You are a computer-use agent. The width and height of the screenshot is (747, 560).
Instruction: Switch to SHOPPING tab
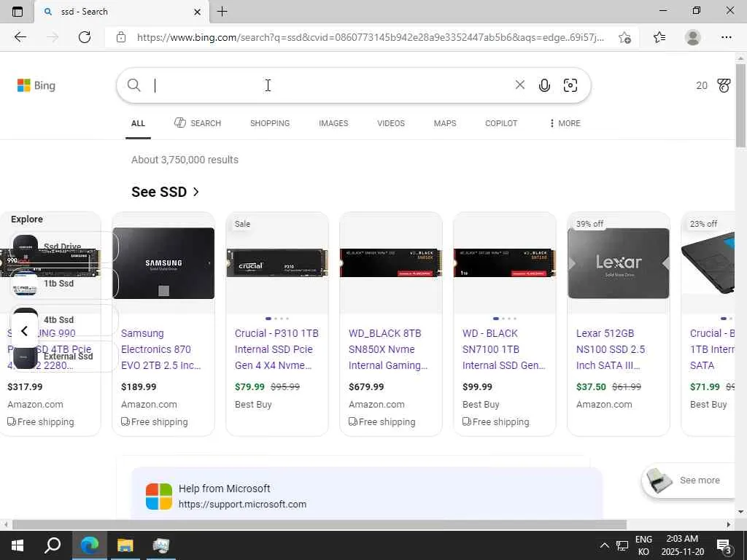point(270,123)
